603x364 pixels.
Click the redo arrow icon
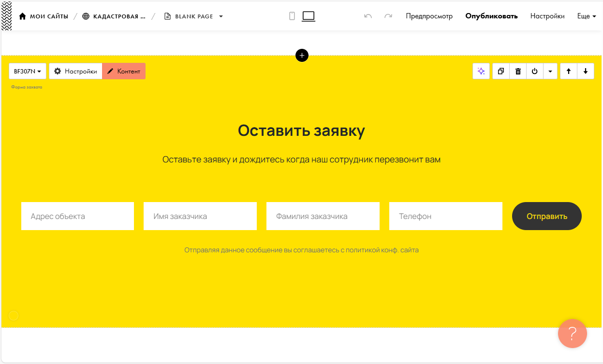[x=388, y=16]
